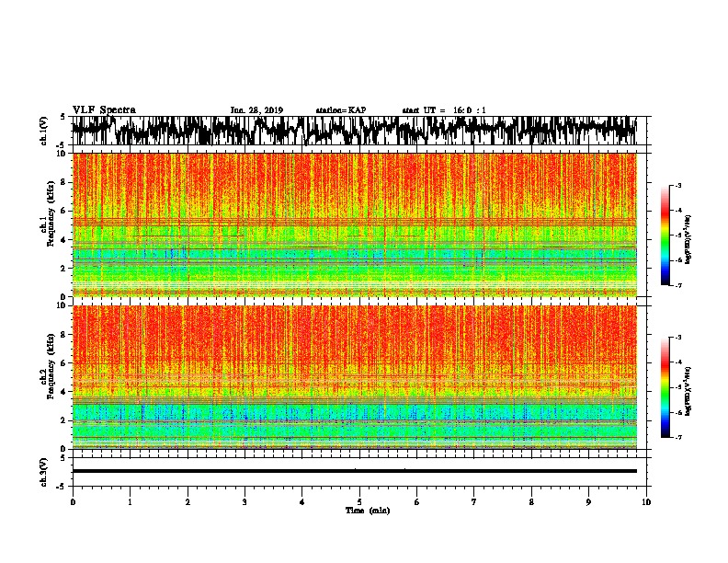Select the date text "Jan. 28, 2019"
This screenshot has width=728, height=563.
pos(256,110)
